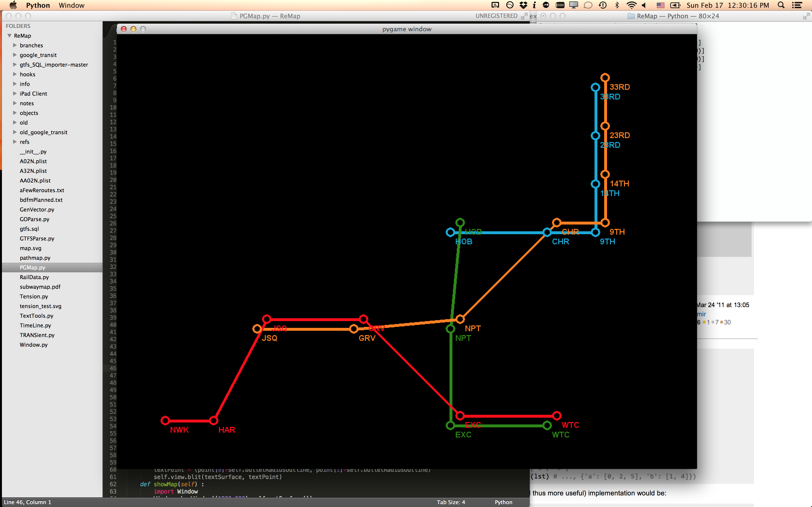Screen dimensions: 812x507
Task: Collapse the ReMap root folder
Action: click(x=9, y=35)
